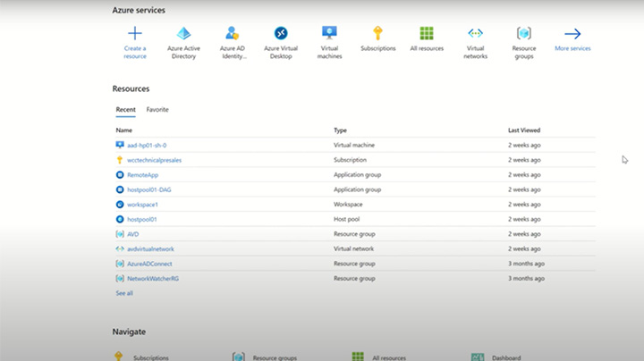The image size is (644, 361).
Task: Open workspace1 resource
Action: point(142,205)
